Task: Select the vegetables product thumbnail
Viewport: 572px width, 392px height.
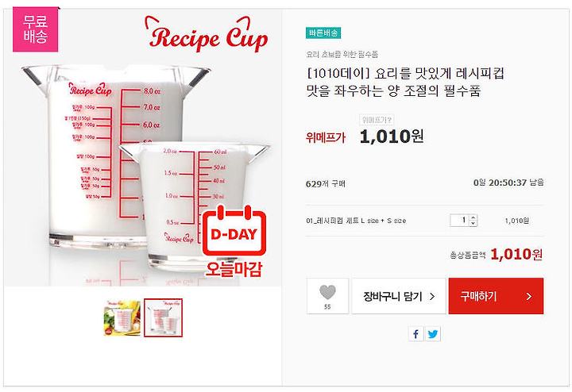Action: [122, 317]
